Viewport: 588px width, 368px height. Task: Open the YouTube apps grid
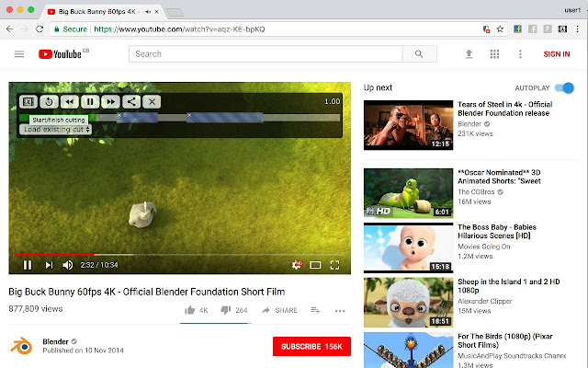pos(494,54)
